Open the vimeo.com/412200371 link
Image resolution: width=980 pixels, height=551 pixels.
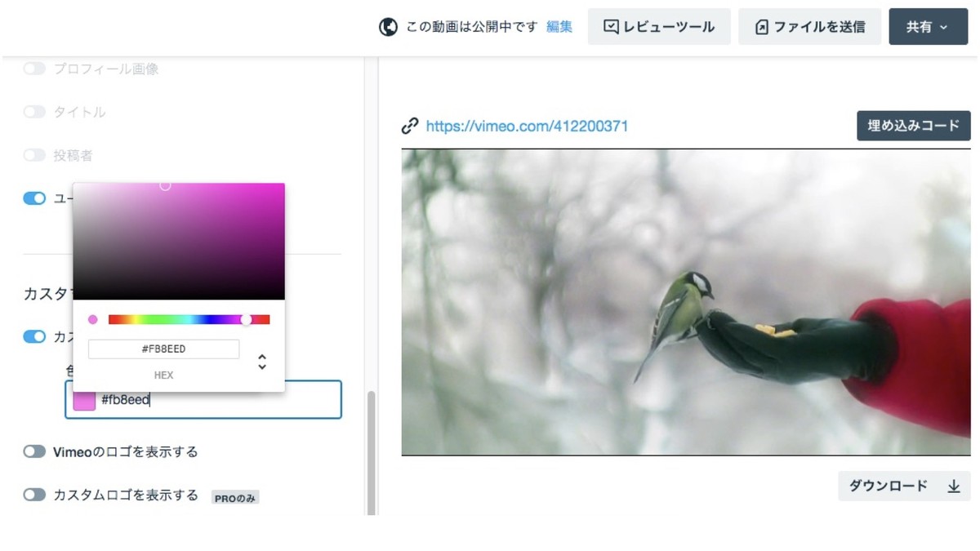tap(527, 126)
